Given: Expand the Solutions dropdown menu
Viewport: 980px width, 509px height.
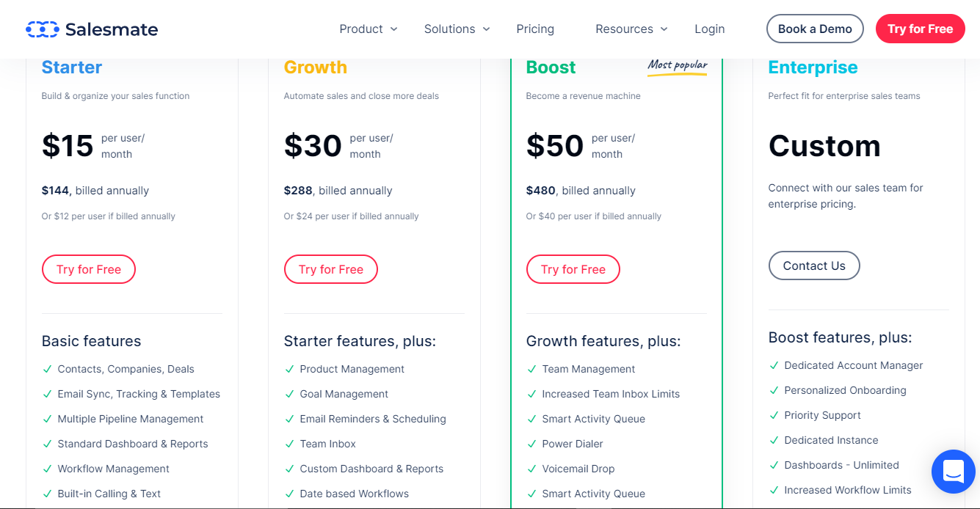Looking at the screenshot, I should pyautogui.click(x=457, y=29).
